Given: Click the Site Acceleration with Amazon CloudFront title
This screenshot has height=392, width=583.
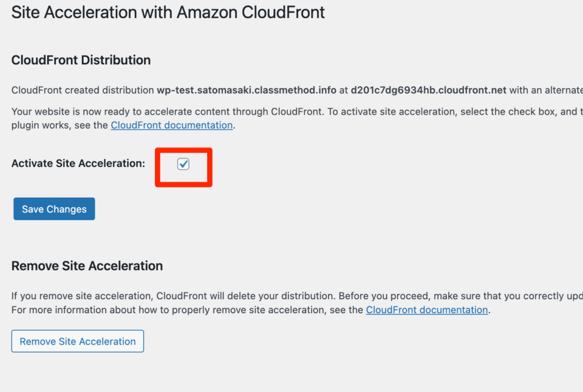Looking at the screenshot, I should (168, 12).
